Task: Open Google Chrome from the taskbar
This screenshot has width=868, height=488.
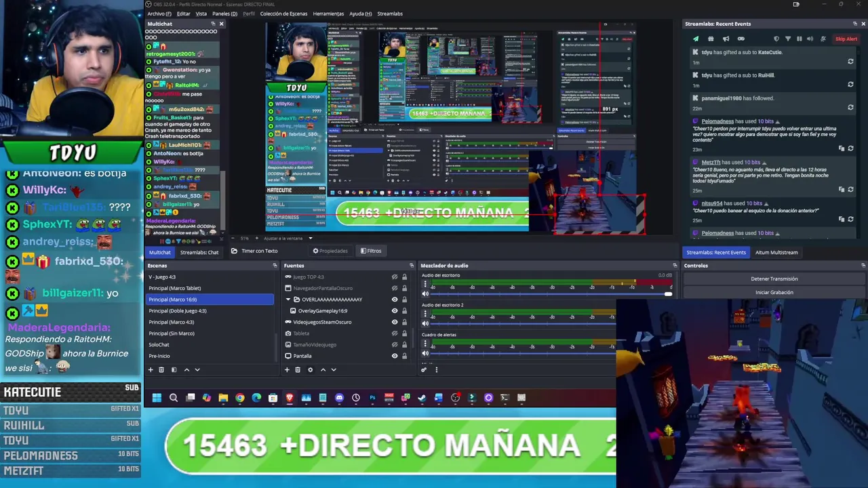Action: click(x=240, y=398)
